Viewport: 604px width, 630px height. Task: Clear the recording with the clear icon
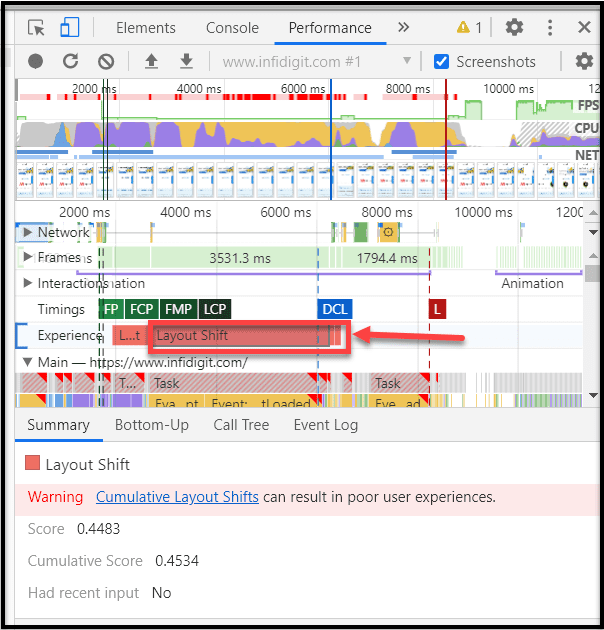point(106,61)
